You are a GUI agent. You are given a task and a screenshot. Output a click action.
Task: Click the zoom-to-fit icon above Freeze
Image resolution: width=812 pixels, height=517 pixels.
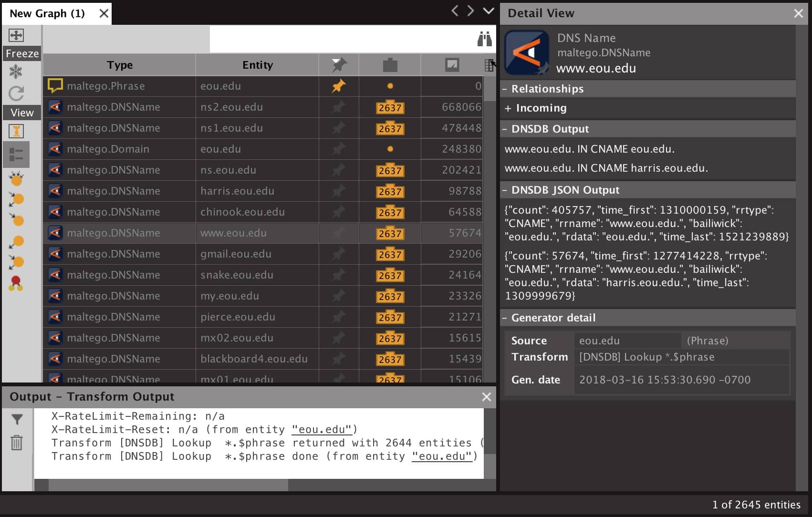point(16,35)
